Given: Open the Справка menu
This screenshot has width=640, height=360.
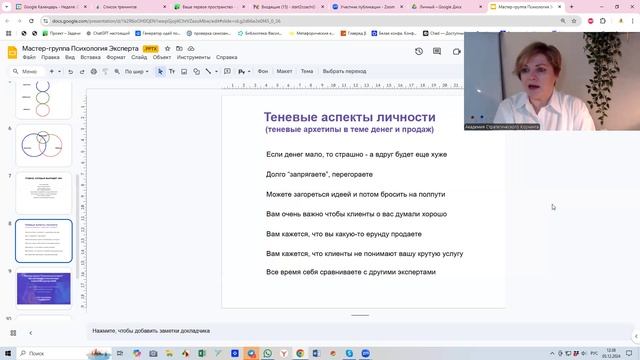Looking at the screenshot, I should pyautogui.click(x=227, y=58).
